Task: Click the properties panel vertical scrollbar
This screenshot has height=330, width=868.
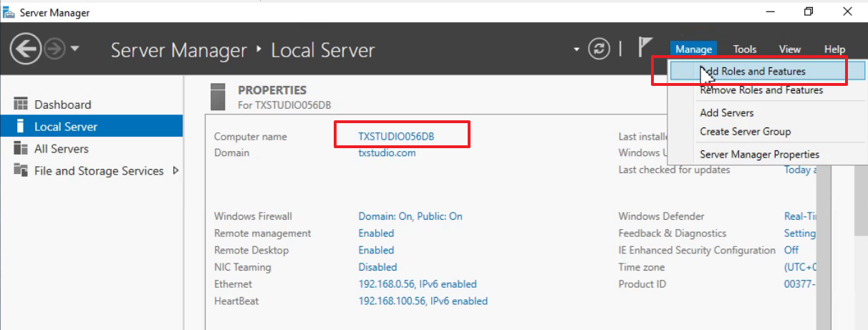Action: click(x=823, y=248)
